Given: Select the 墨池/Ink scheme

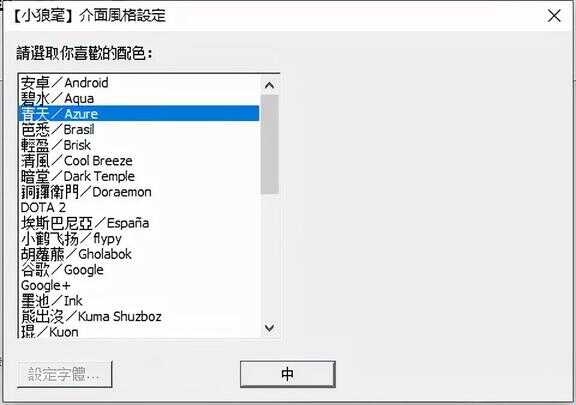Looking at the screenshot, I should [139, 301].
